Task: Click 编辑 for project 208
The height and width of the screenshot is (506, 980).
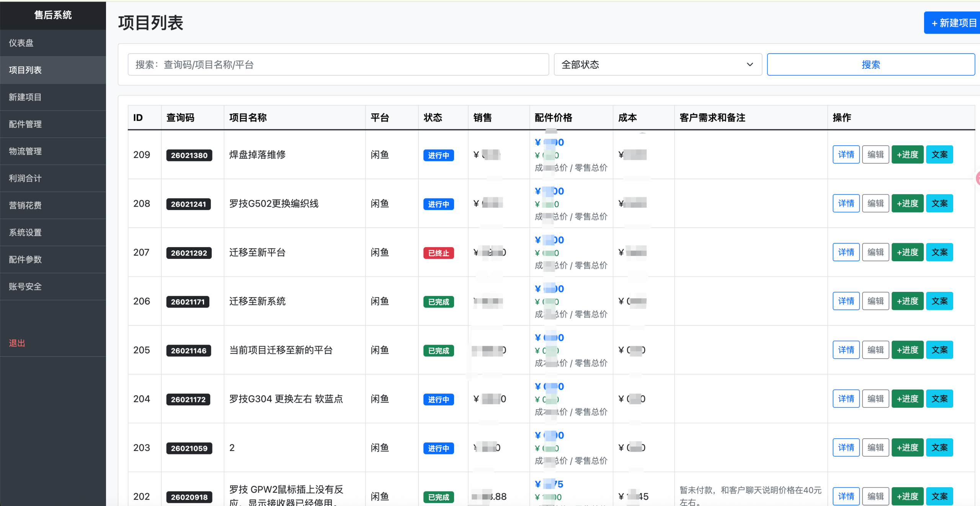Action: point(875,203)
